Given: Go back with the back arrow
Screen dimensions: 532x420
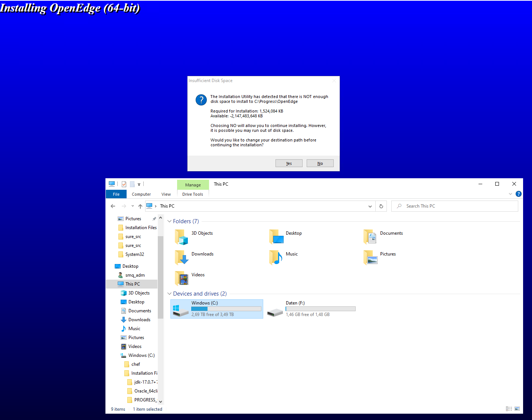Looking at the screenshot, I should (113, 206).
